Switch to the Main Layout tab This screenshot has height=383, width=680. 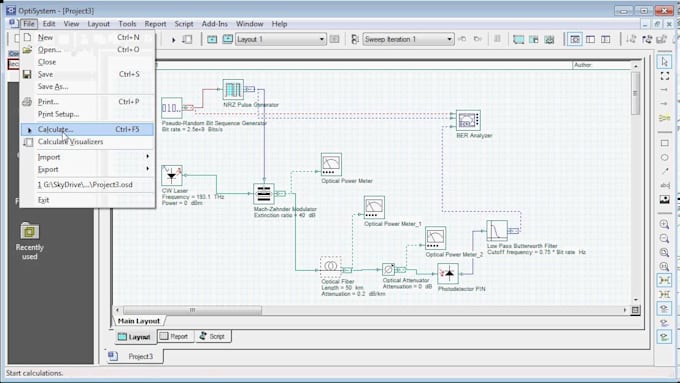pyautogui.click(x=139, y=321)
